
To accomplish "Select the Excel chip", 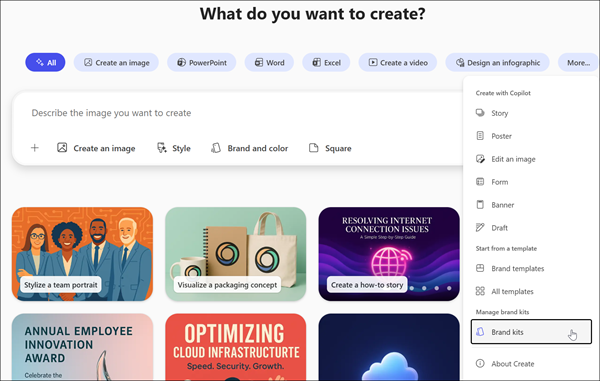I will click(326, 62).
